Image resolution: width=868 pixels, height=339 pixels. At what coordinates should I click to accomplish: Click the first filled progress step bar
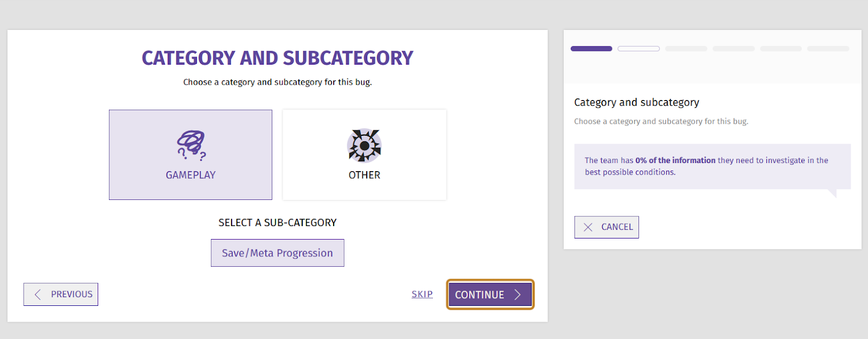tap(591, 49)
